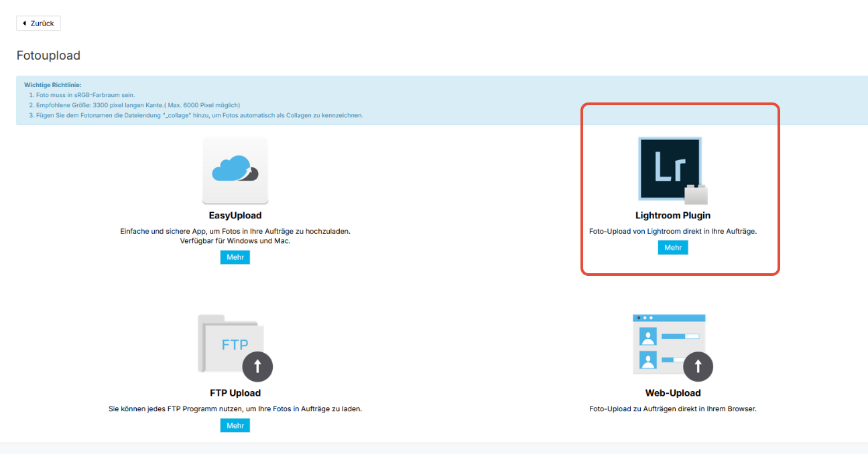This screenshot has width=868, height=454.
Task: Click the 'Verfügbar für Windows und Mac' text
Action: tap(235, 240)
